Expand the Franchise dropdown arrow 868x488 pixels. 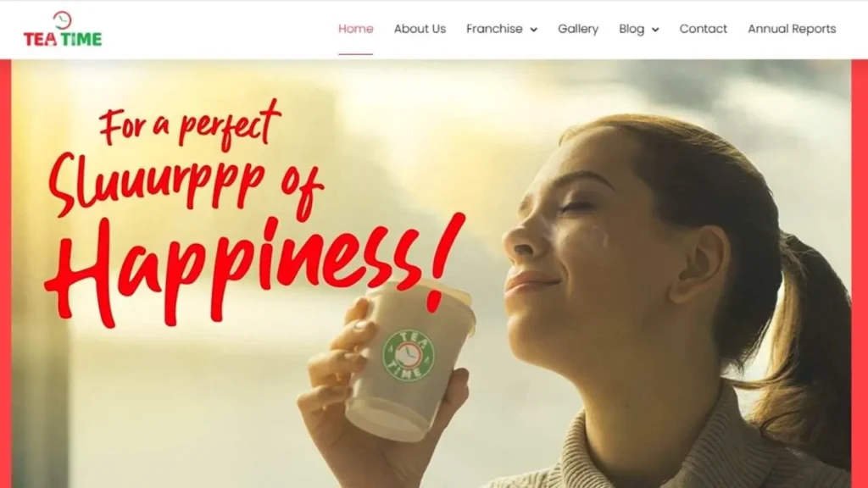tap(534, 30)
